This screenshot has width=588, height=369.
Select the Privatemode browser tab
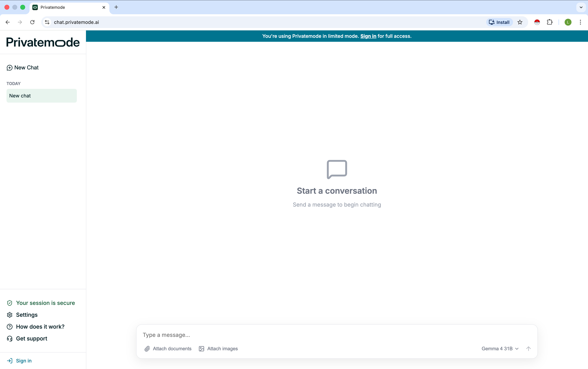[x=69, y=7]
